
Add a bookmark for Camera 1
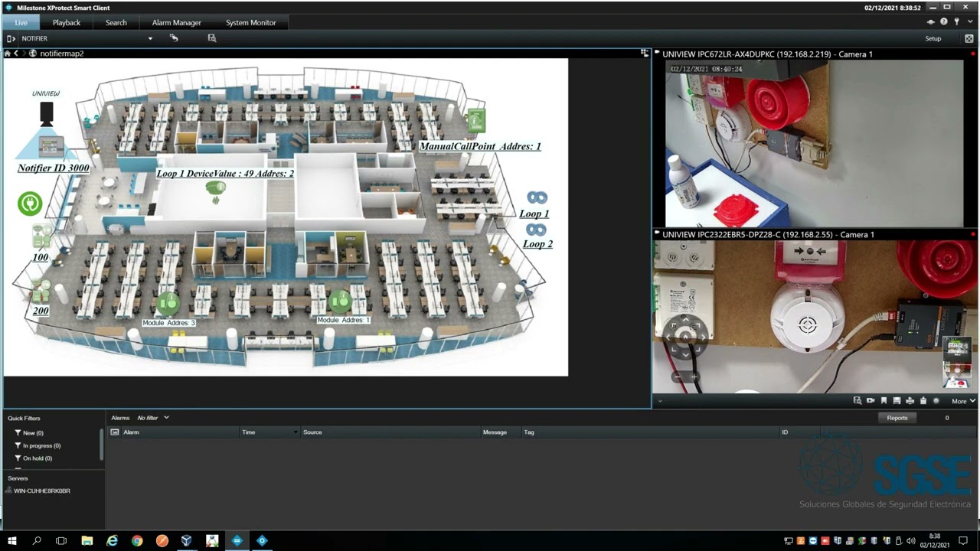pos(884,401)
